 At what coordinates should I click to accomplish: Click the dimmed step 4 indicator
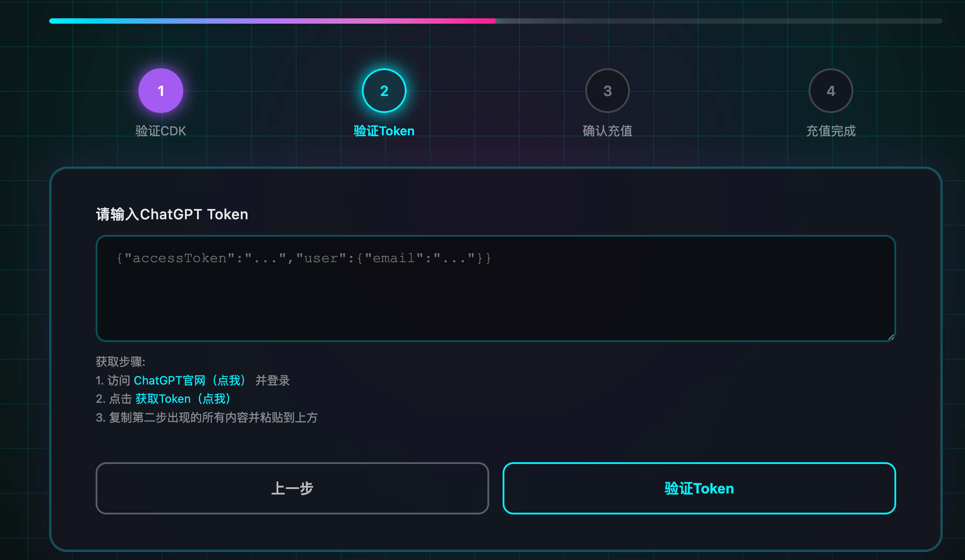coord(831,90)
